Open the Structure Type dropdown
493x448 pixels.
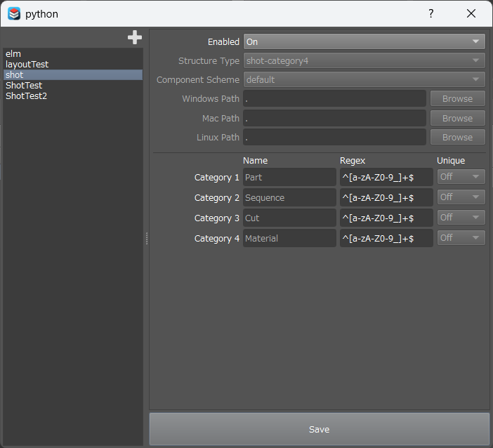(364, 60)
